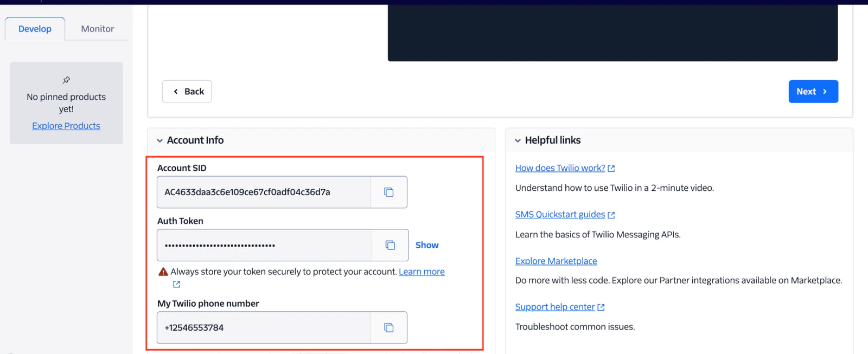Click 'Troubleshoot common issues.' text
Viewport: 868px width, 354px height.
tap(575, 327)
